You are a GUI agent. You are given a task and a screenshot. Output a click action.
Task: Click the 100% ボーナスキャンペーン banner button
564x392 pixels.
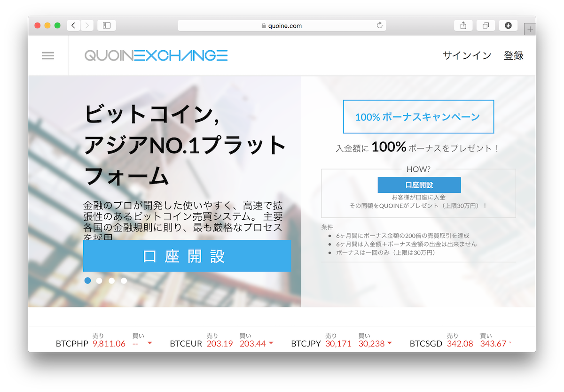(x=418, y=117)
